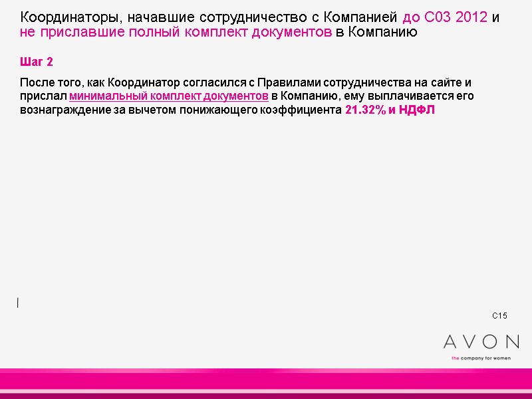Click the letter O in the AVON logo
This screenshot has height=399, width=532.
pyautogui.click(x=490, y=342)
